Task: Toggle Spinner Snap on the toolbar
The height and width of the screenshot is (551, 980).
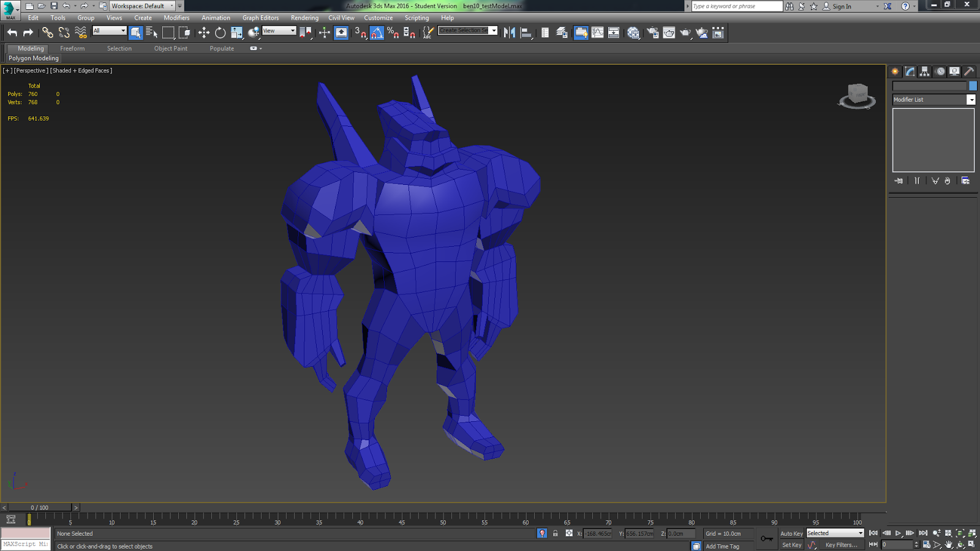Action: [409, 32]
